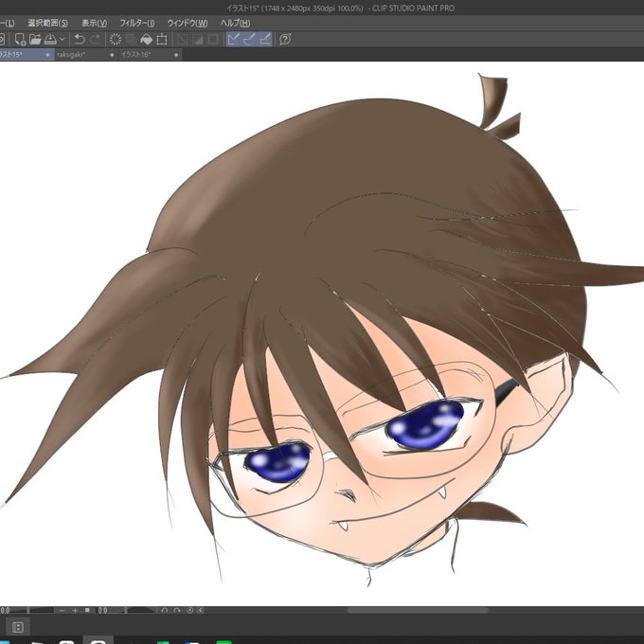Image resolution: width=644 pixels, height=644 pixels.
Task: Click the zoom out minus button
Action: 62,610
